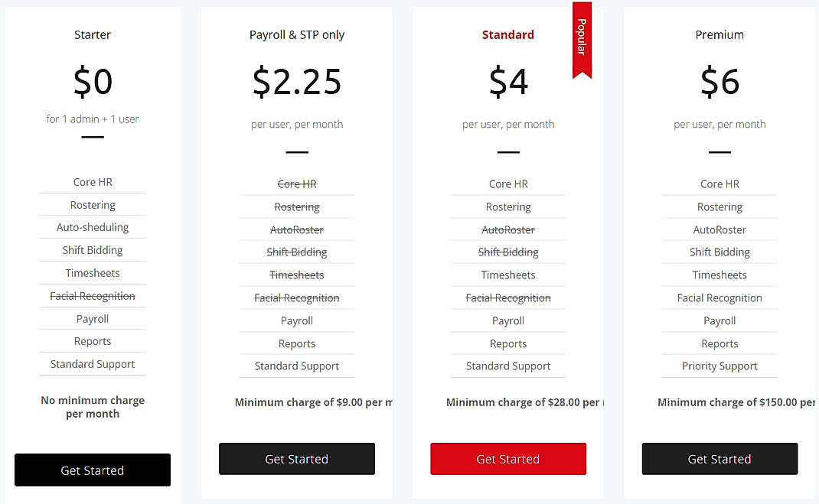Click Payroll in the Payroll & STP column

pyautogui.click(x=296, y=320)
